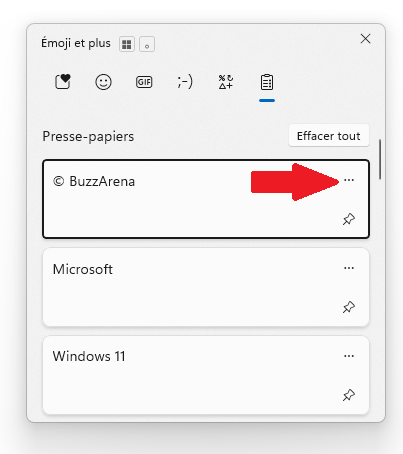Screen dimensions: 403x454
Task: Open more options for Microsoft item
Action: 349,268
